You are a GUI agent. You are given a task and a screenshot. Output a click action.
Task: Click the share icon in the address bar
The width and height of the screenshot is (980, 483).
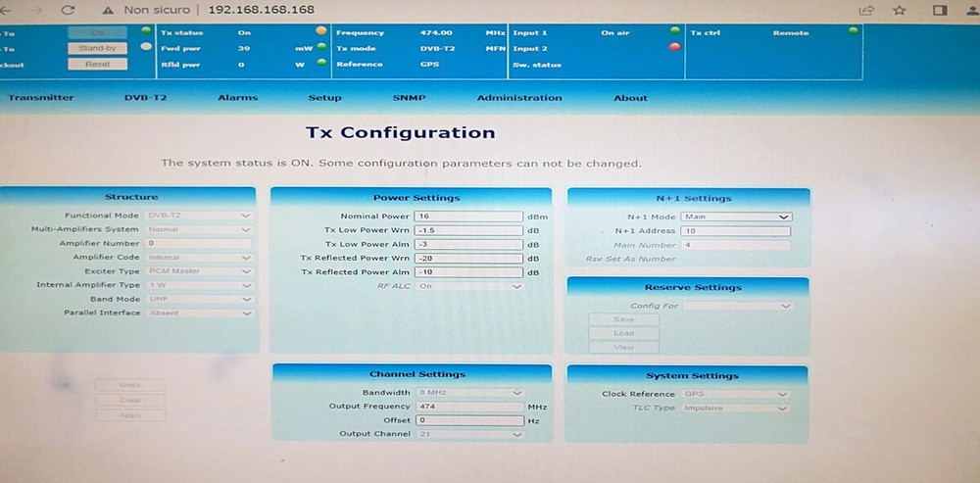pos(866,10)
